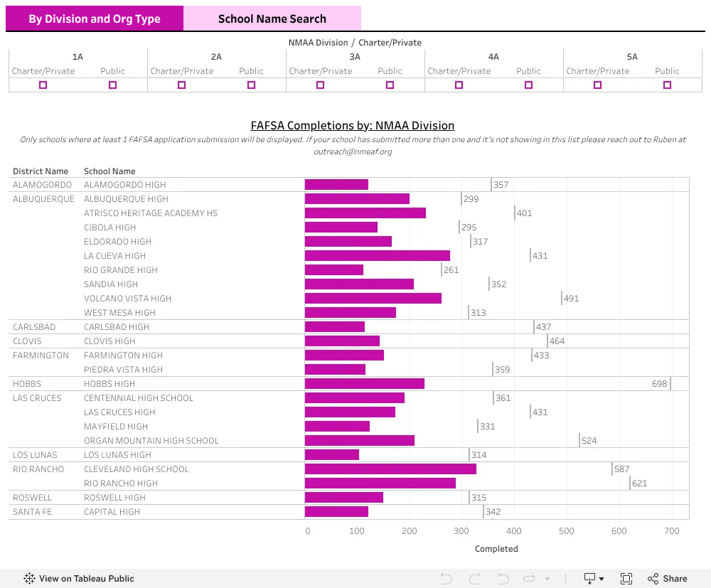This screenshot has height=588, width=711.
Task: Open the small caret beside the refresh icon
Action: (x=547, y=579)
